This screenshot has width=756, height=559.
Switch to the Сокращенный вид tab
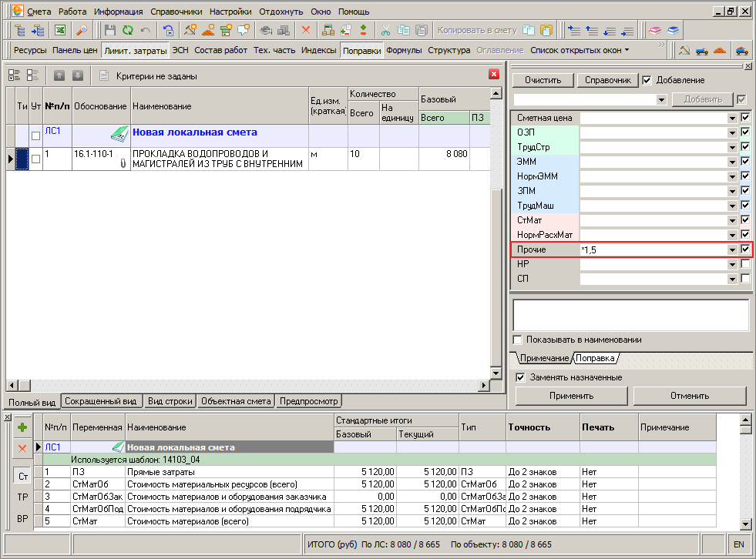point(101,401)
